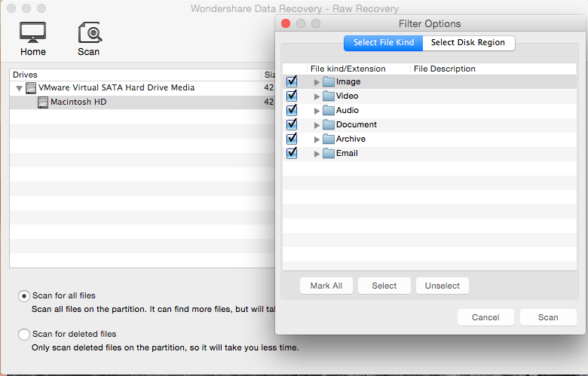Uncheck the Archive file kind checkbox
The image size is (588, 376).
pyautogui.click(x=292, y=139)
